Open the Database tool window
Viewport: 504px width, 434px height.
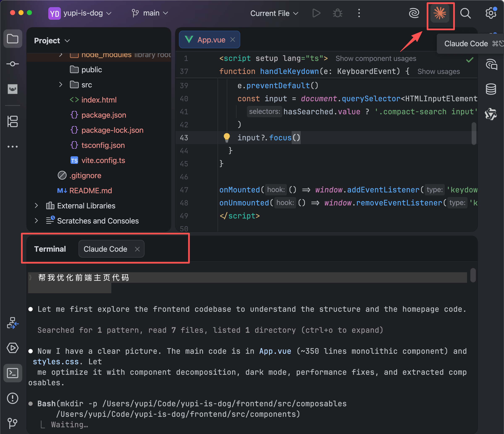point(491,89)
